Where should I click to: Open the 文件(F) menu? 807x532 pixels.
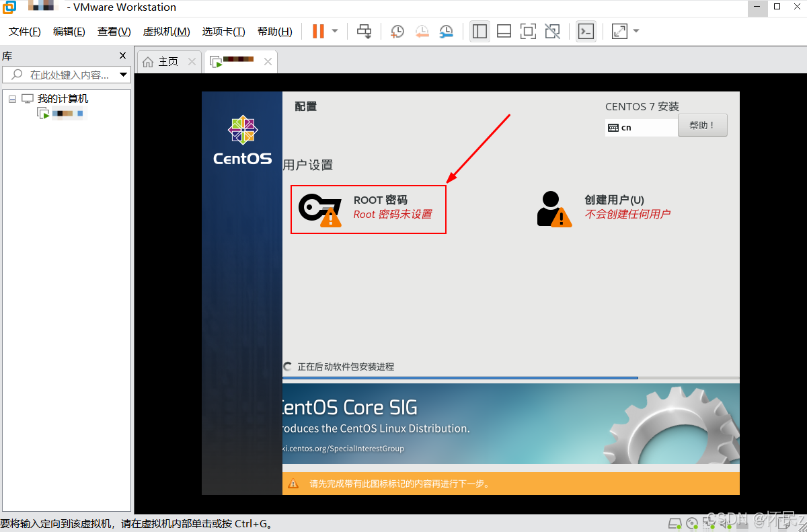pyautogui.click(x=24, y=32)
